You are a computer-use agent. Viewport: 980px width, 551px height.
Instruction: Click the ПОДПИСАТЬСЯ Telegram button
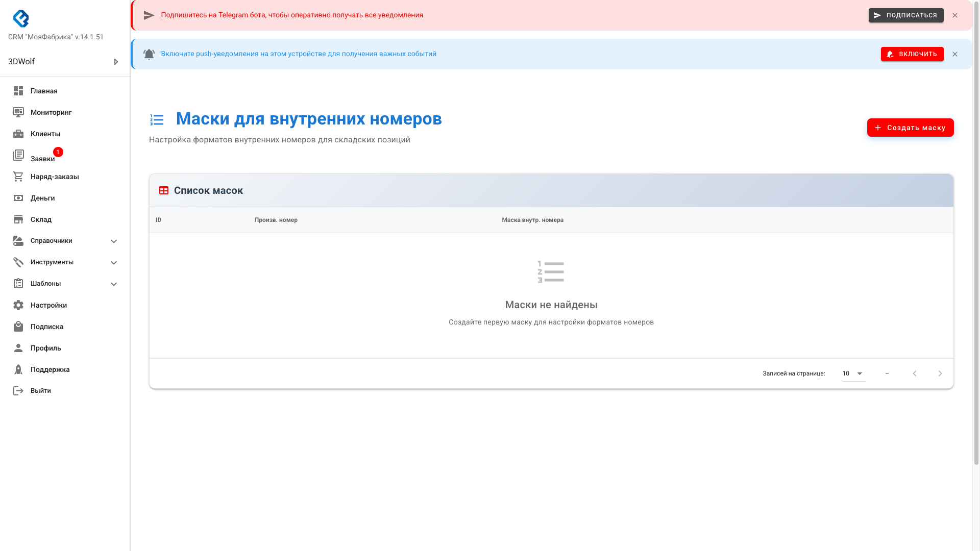pyautogui.click(x=906, y=15)
